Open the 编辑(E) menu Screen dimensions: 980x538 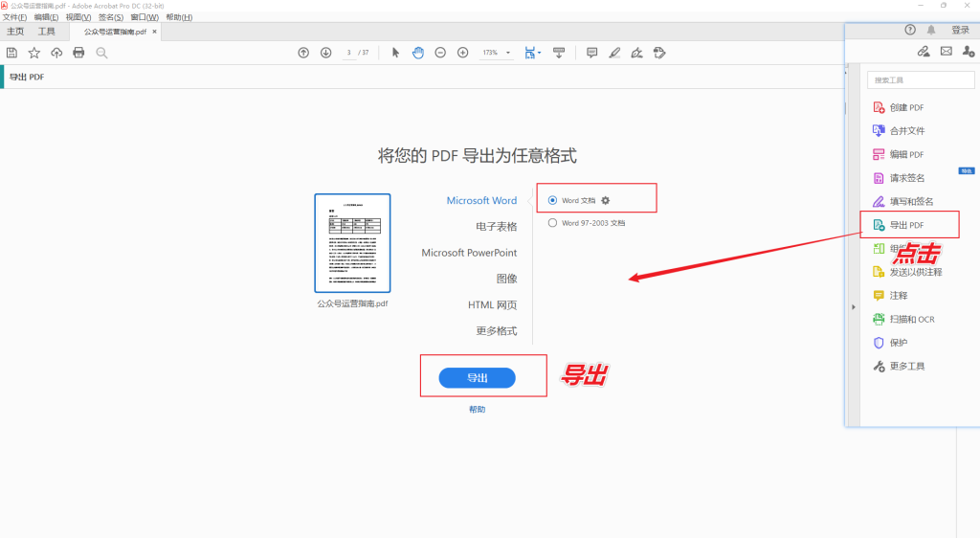click(x=46, y=17)
